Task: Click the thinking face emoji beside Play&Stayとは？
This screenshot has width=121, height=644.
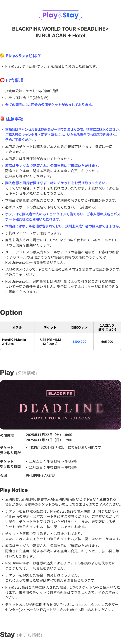Action: (2, 55)
